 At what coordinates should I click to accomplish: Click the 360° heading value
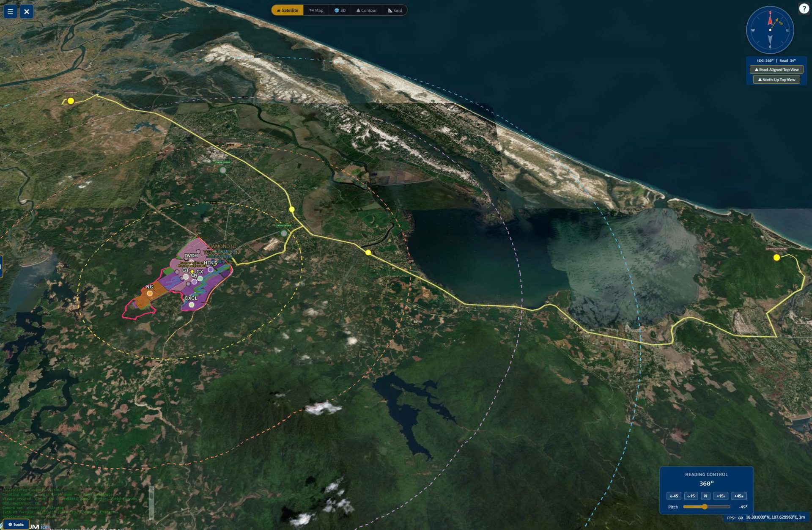(x=706, y=483)
